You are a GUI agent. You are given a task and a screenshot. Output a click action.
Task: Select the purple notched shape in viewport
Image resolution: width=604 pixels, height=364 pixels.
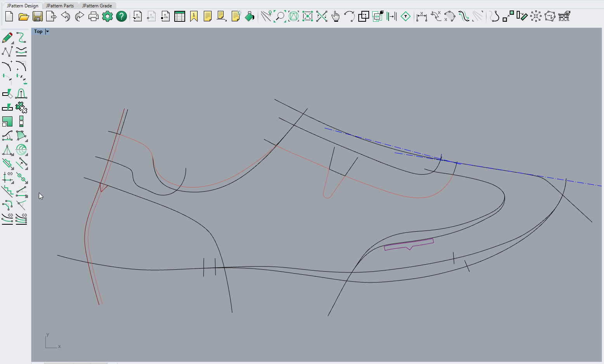point(409,243)
